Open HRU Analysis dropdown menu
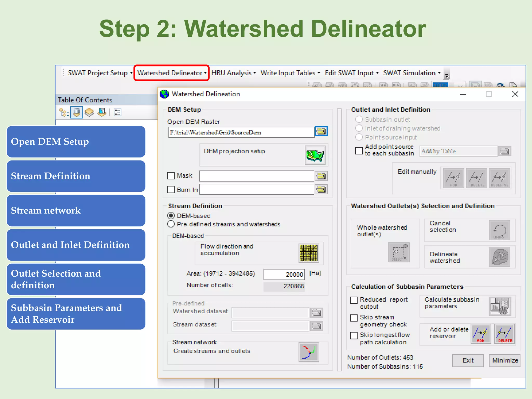 coord(234,73)
